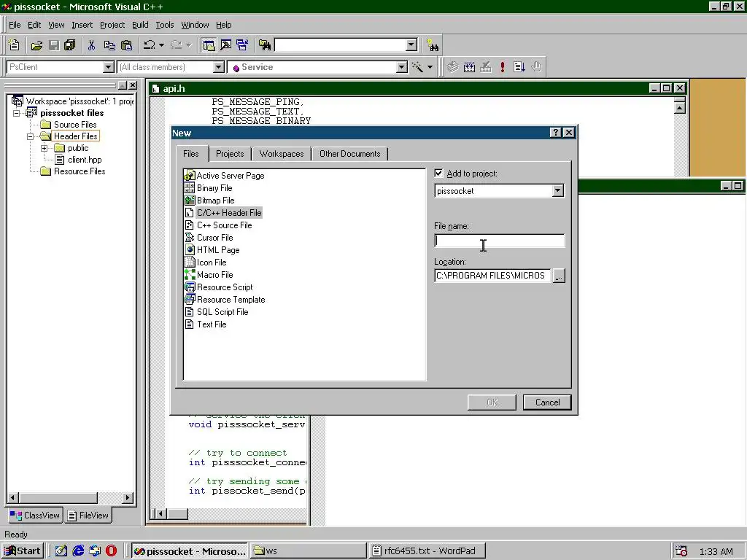
Task: Click the workspace pane scroll right arrow
Action: [127, 498]
